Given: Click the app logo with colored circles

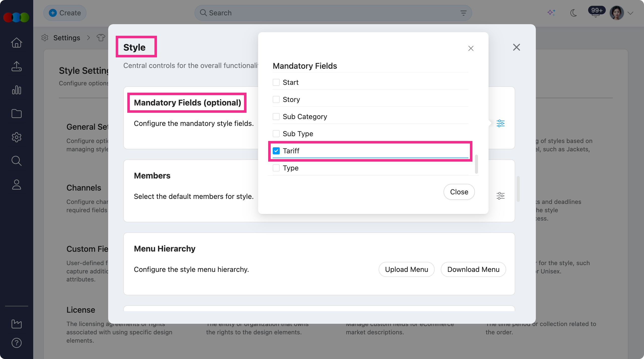Looking at the screenshot, I should (x=16, y=17).
